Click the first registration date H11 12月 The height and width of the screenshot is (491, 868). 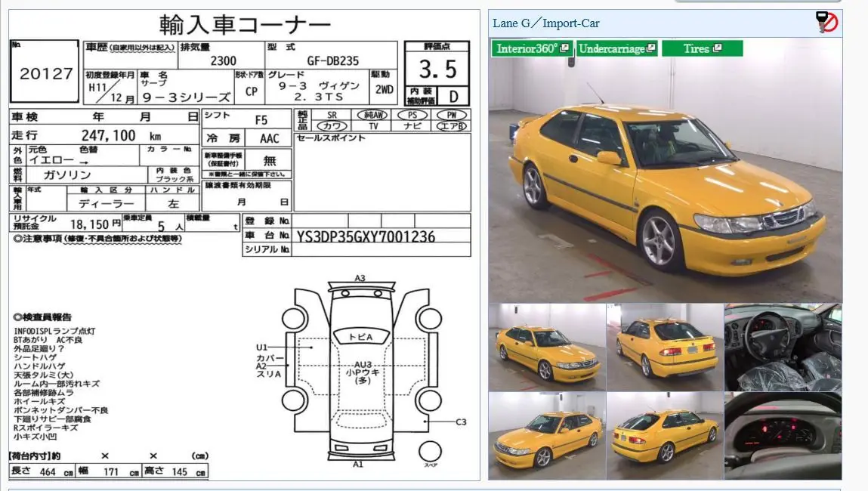111,92
